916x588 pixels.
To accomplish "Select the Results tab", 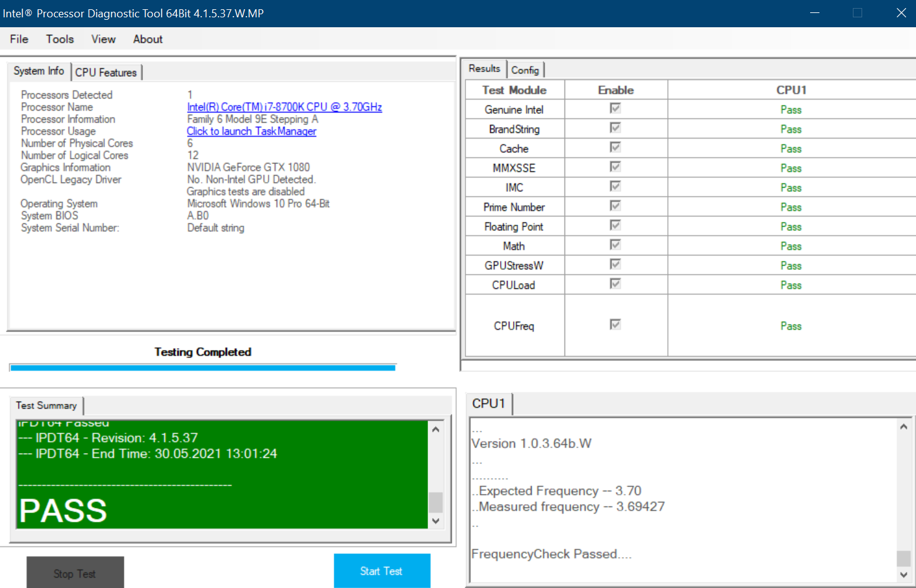I will (x=485, y=69).
